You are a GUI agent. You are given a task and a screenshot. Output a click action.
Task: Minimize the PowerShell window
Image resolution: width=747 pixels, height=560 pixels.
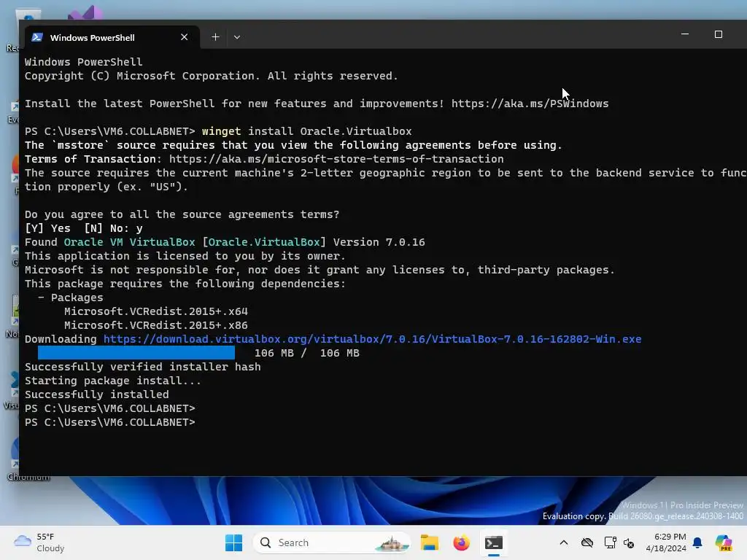coord(685,34)
